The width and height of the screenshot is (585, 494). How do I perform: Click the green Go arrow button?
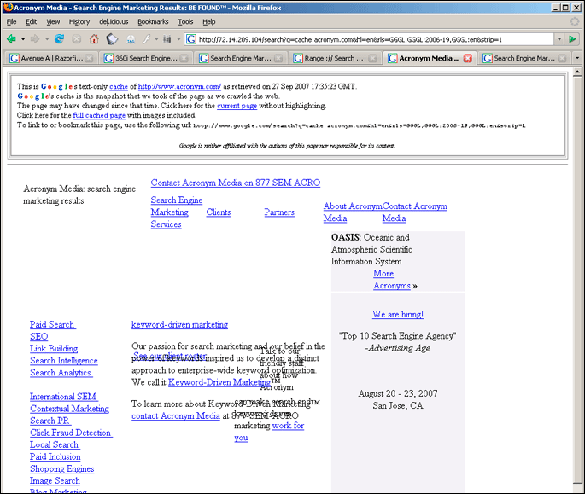pyautogui.click(x=573, y=39)
